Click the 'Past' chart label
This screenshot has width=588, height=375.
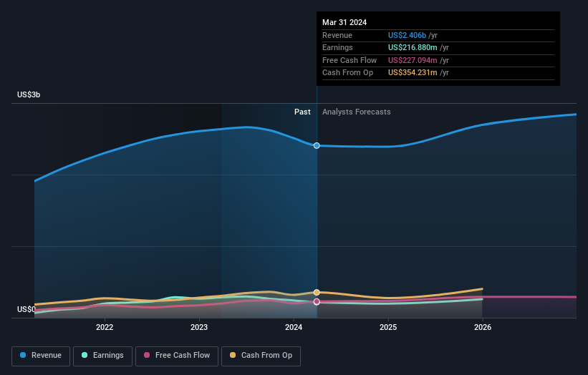(x=302, y=112)
